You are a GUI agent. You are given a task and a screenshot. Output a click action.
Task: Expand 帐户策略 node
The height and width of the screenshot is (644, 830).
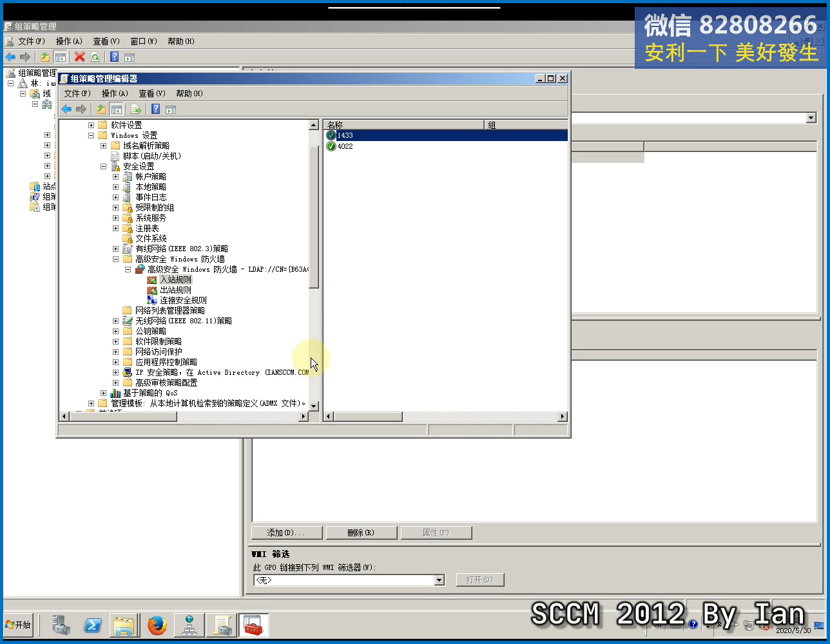[x=115, y=176]
